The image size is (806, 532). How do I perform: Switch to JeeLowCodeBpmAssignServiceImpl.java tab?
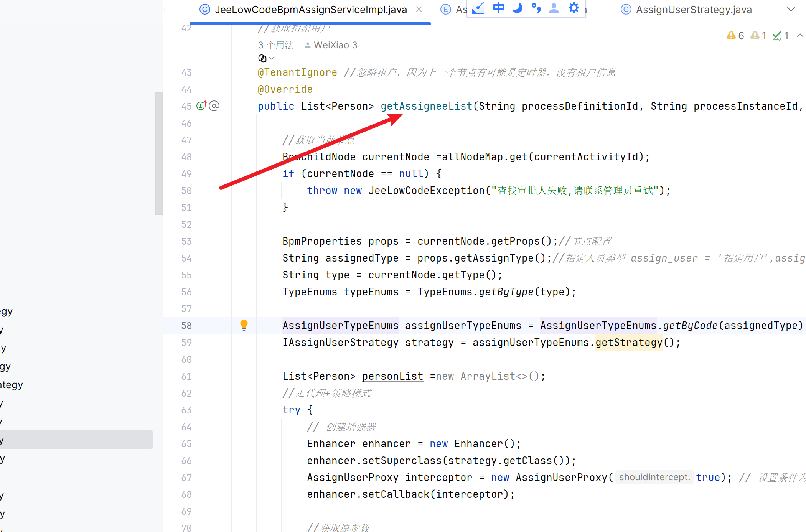click(x=310, y=10)
